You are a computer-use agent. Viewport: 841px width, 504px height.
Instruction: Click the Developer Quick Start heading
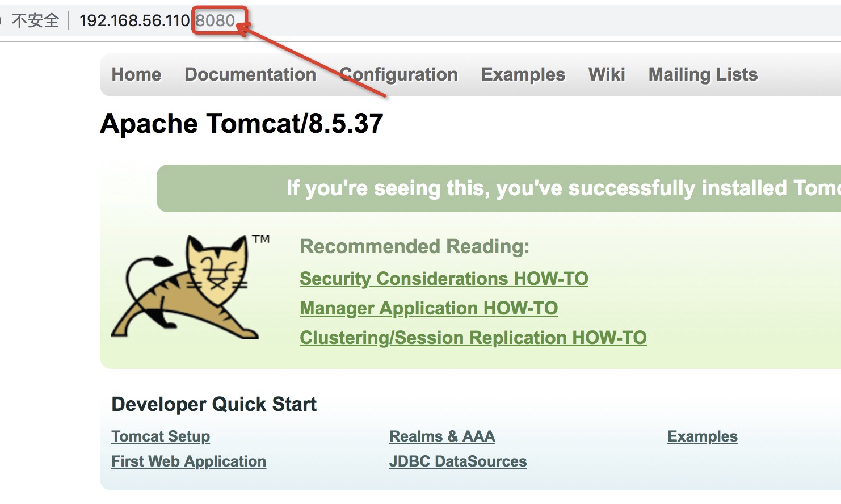tap(214, 404)
